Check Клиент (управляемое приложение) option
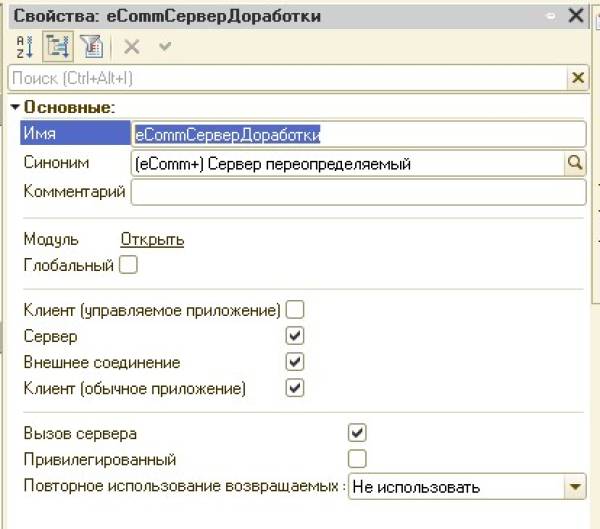 tap(295, 310)
